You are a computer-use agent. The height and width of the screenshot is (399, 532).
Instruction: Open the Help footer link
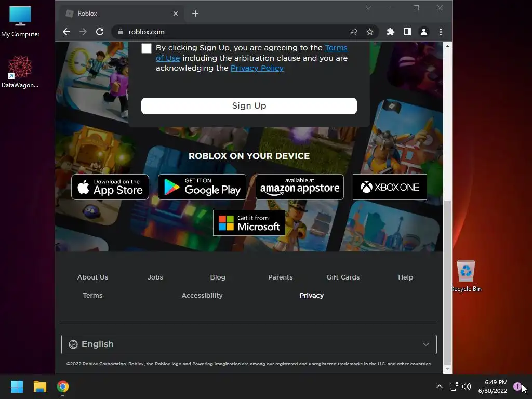click(x=405, y=277)
